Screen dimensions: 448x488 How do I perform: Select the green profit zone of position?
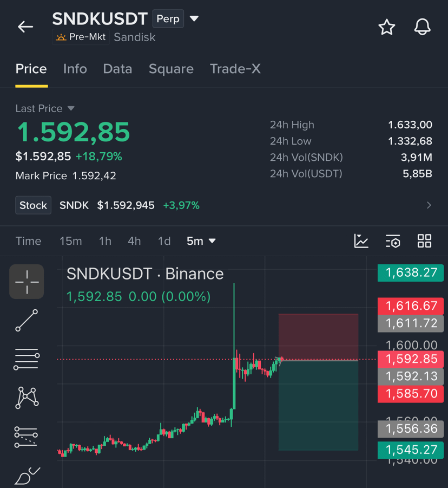pyautogui.click(x=318, y=406)
